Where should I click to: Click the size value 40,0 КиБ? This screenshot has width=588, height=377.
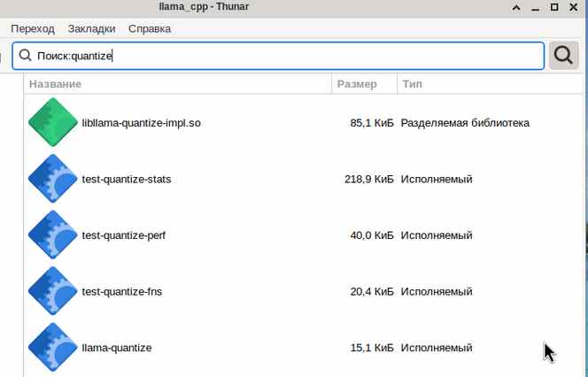point(372,235)
